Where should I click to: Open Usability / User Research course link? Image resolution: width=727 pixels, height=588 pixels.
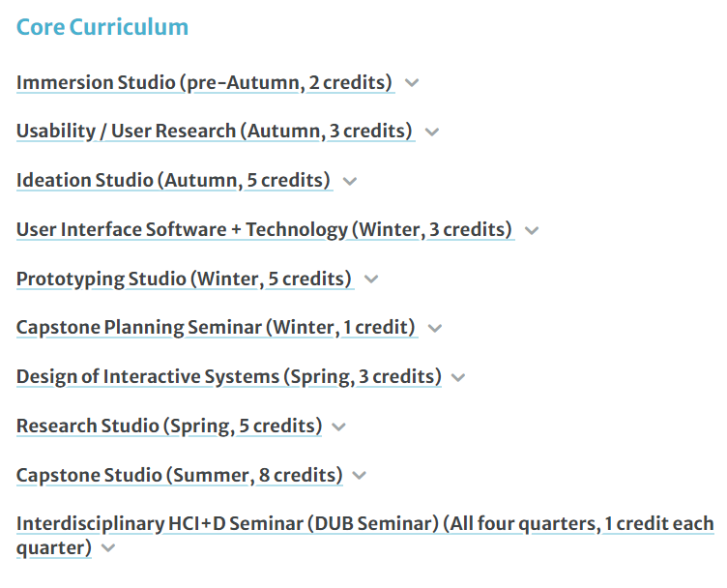(215, 131)
